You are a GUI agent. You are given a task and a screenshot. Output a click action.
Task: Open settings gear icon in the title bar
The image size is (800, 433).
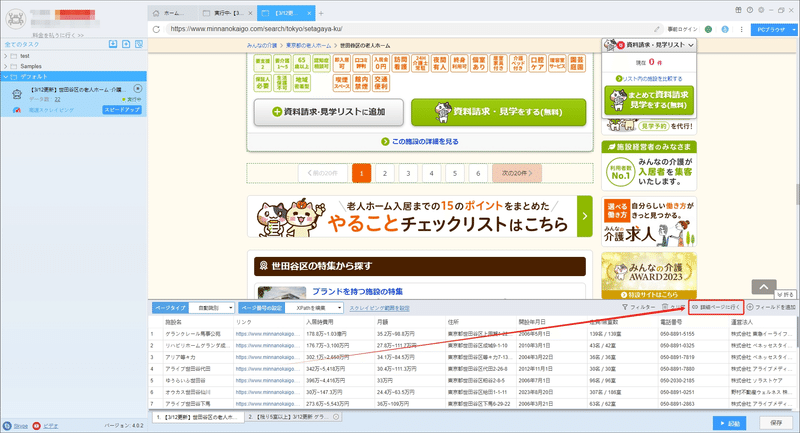[x=761, y=10]
